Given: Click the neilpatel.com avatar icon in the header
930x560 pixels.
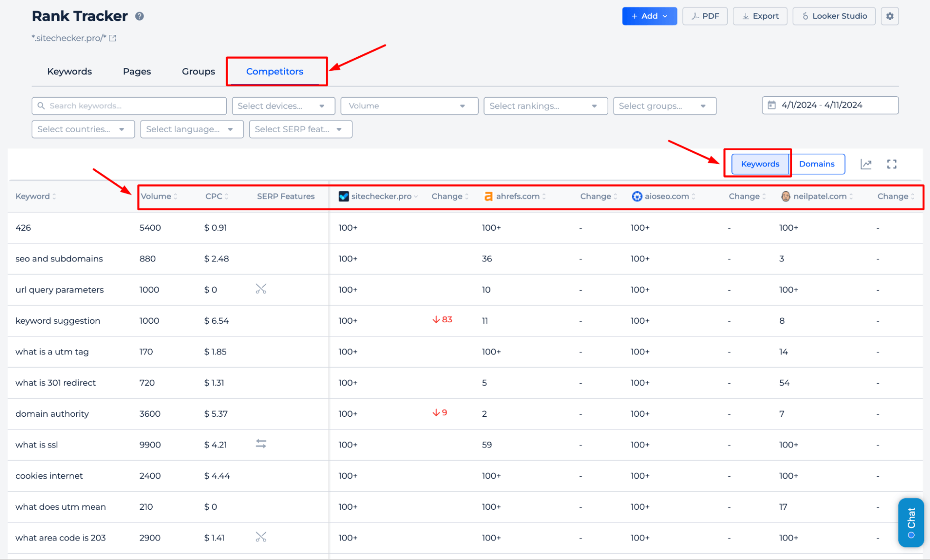Looking at the screenshot, I should pyautogui.click(x=786, y=196).
